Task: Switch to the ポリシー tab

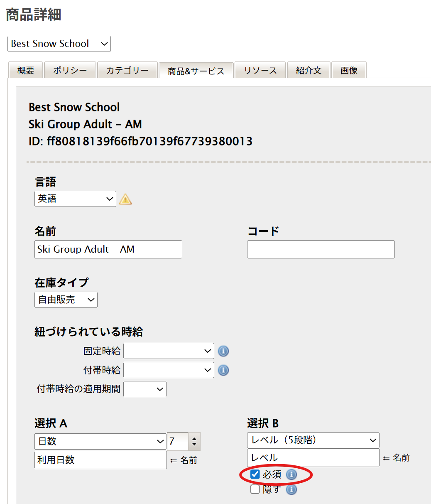Action: click(70, 70)
